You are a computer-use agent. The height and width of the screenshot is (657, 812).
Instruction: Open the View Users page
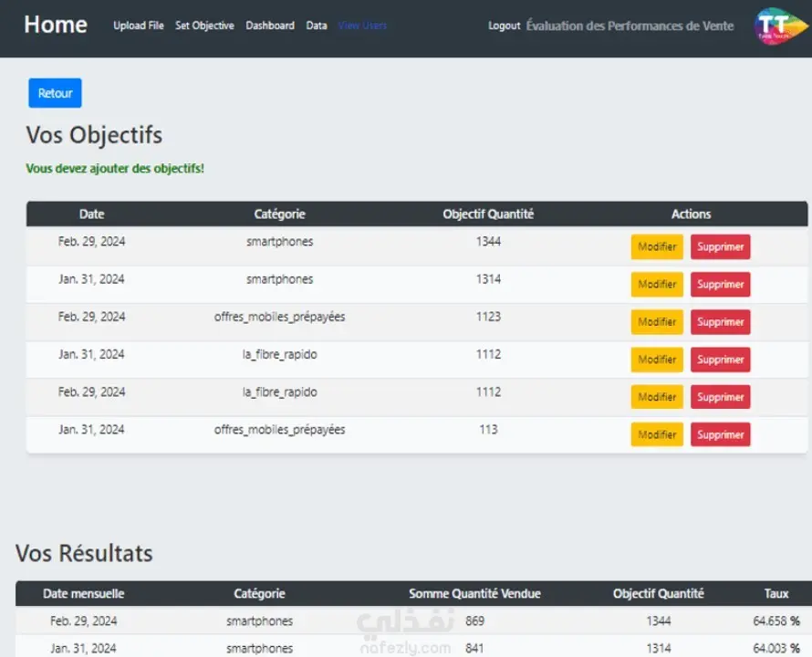pos(362,26)
